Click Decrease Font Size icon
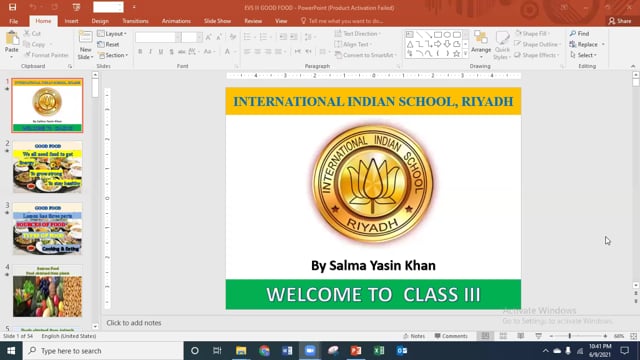This screenshot has width=640, height=360. click(219, 37)
